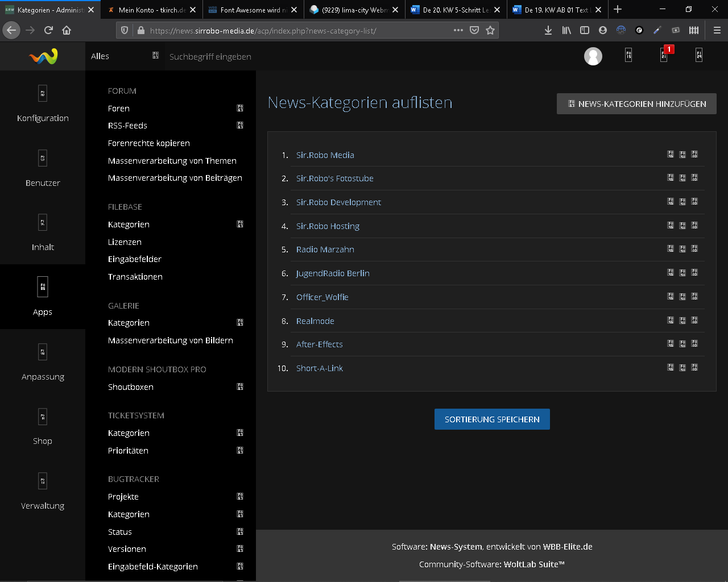Toggle enabled state of Sir.Robo Hosting
Image resolution: width=728 pixels, height=582 pixels.
coord(671,226)
